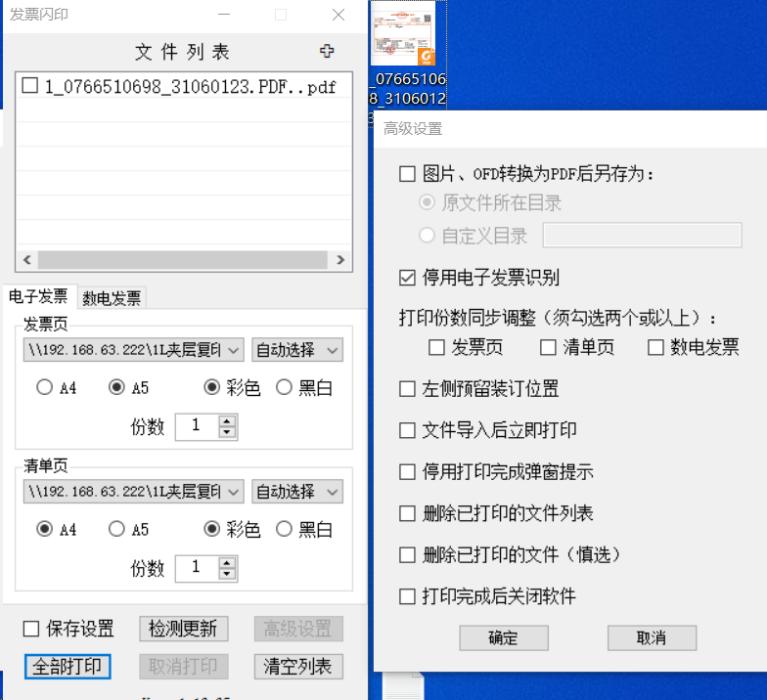
Task: Click the 清空列表 button
Action: pyautogui.click(x=298, y=667)
